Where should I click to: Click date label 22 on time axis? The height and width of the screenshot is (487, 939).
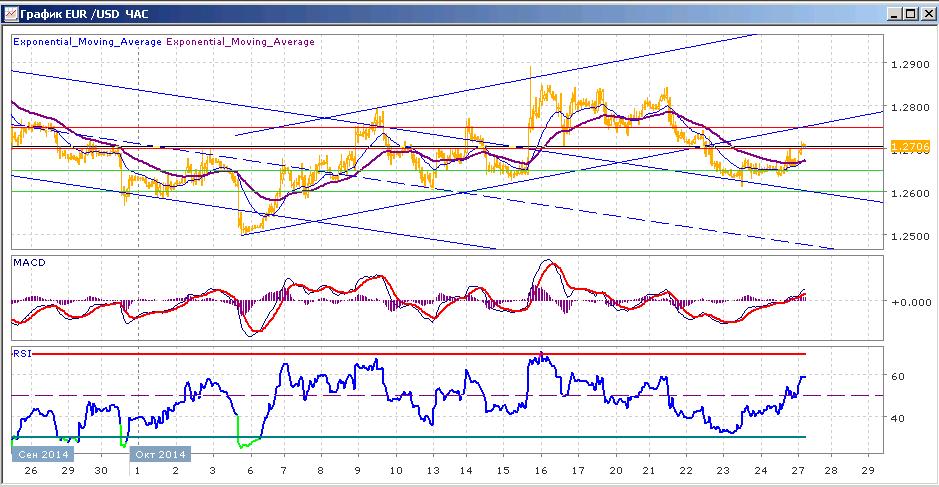(x=686, y=471)
